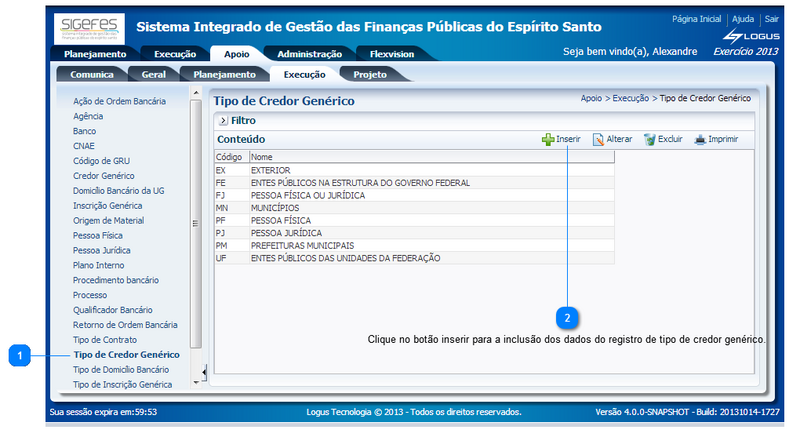
Task: Open the Planejamento main tab
Action: point(95,54)
